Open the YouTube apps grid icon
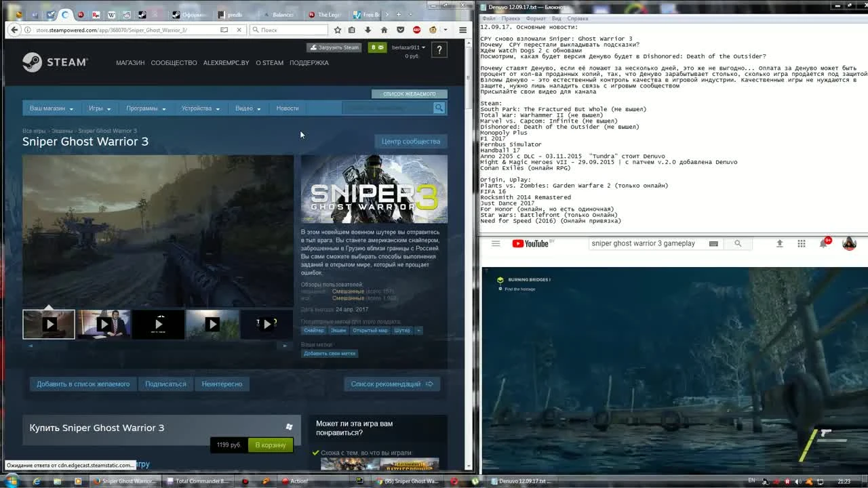The height and width of the screenshot is (488, 868). [802, 243]
